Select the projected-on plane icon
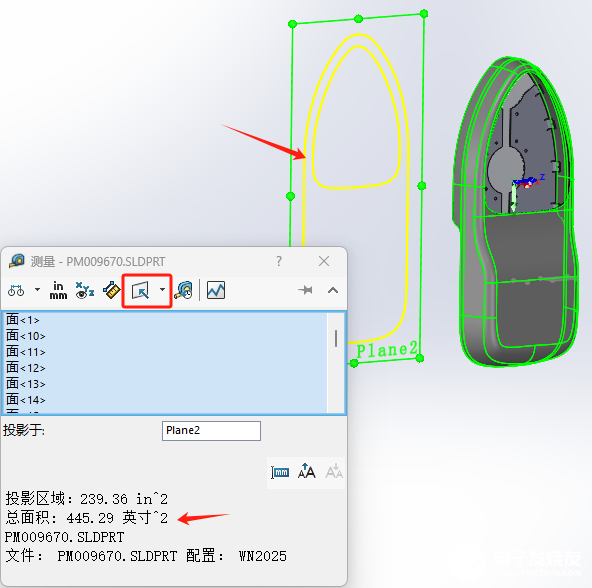 [140, 291]
